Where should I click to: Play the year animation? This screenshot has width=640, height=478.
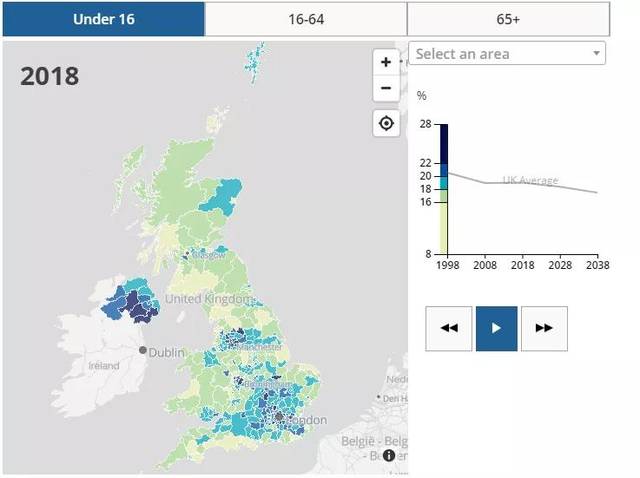(496, 328)
